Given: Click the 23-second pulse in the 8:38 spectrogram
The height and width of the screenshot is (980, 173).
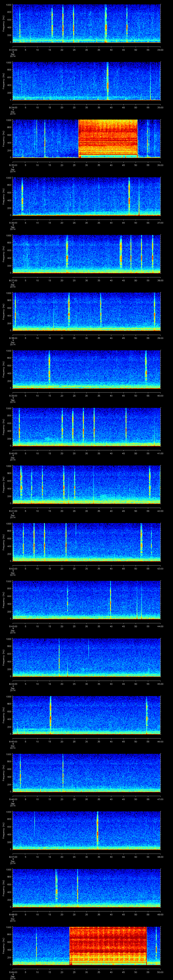Looking at the screenshot, I should [69, 312].
